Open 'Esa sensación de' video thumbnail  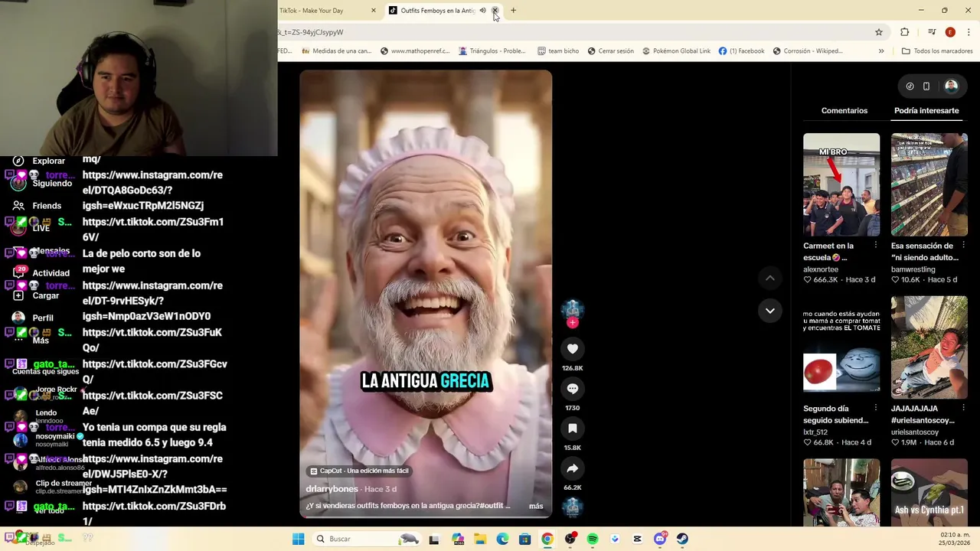[929, 184]
